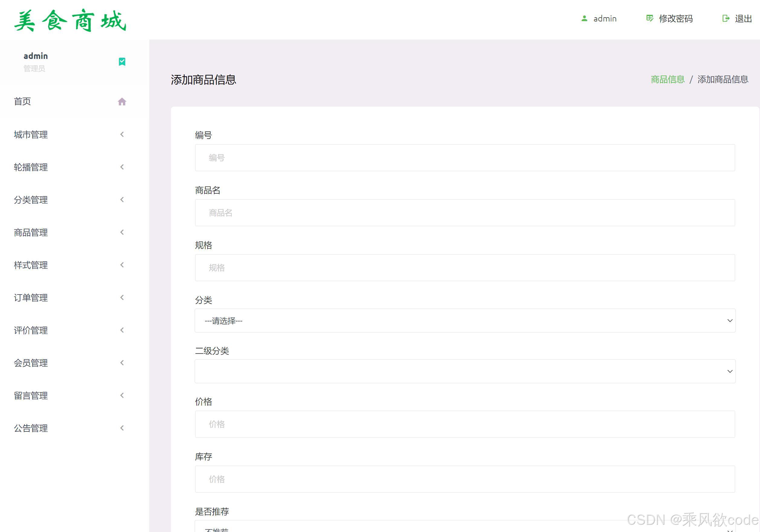Select 会员管理 in the sidebar menu

pos(31,363)
